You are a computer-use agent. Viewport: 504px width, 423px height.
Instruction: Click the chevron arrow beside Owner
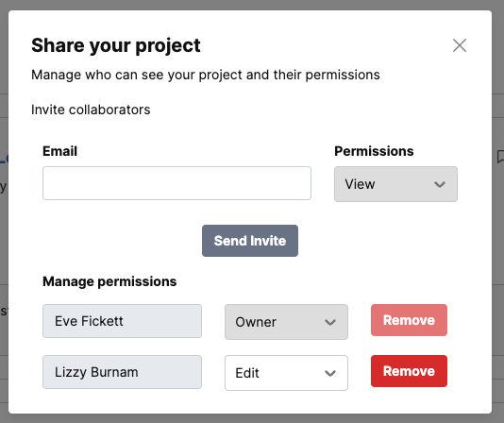click(330, 322)
